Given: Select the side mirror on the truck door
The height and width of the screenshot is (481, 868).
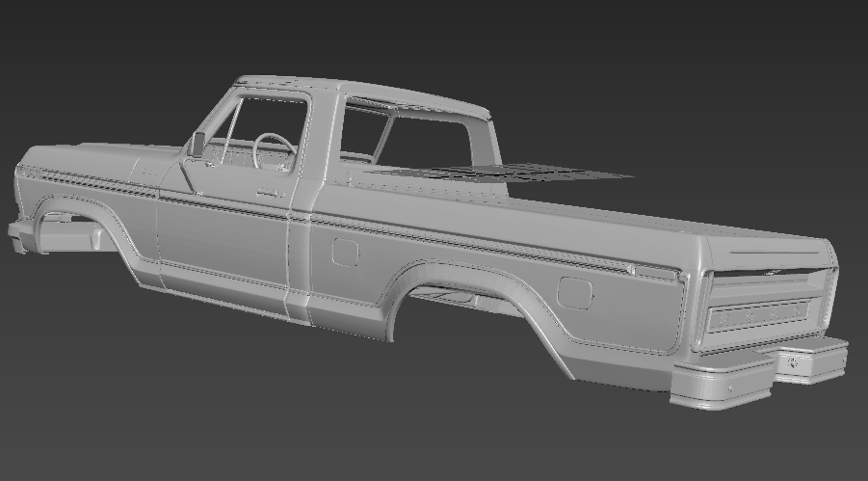Looking at the screenshot, I should tap(197, 144).
